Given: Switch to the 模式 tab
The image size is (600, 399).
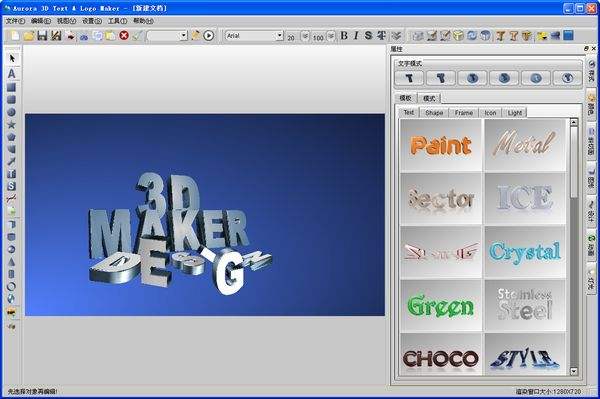Looking at the screenshot, I should coord(429,98).
